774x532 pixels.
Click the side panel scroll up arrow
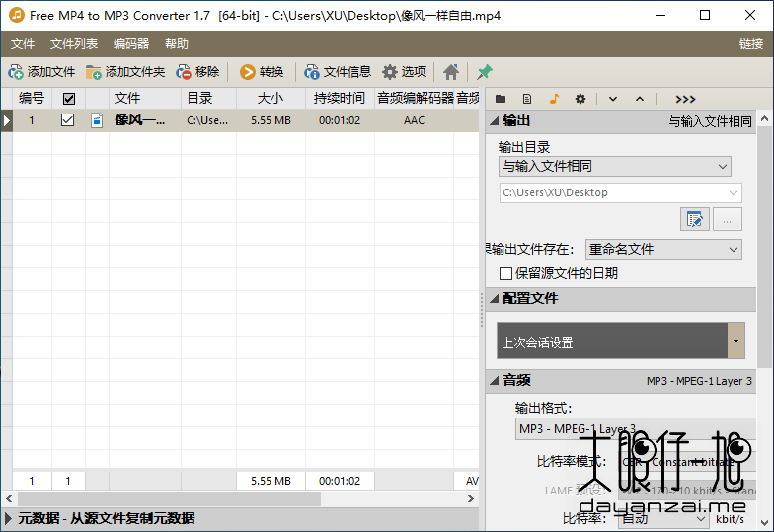[x=764, y=118]
